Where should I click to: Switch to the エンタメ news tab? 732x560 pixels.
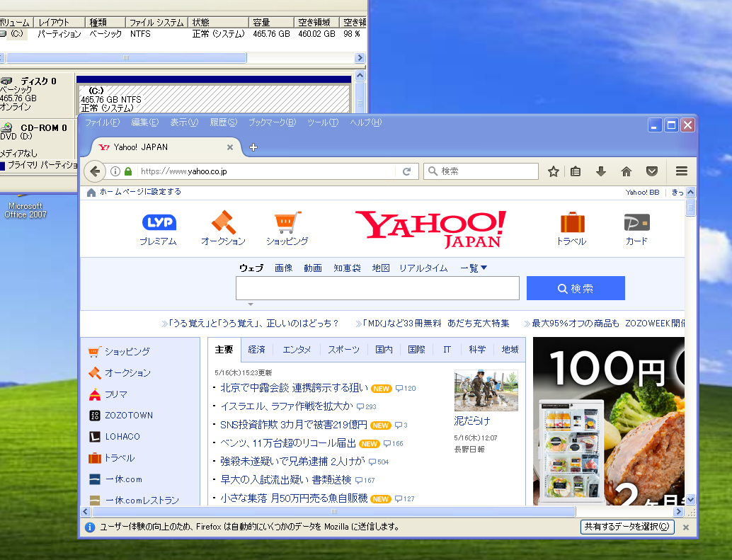[297, 350]
